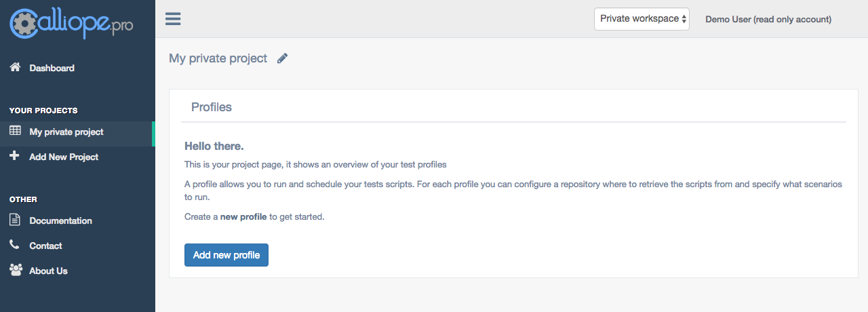Image resolution: width=868 pixels, height=312 pixels.
Task: Click the Contact phone icon
Action: tap(14, 245)
